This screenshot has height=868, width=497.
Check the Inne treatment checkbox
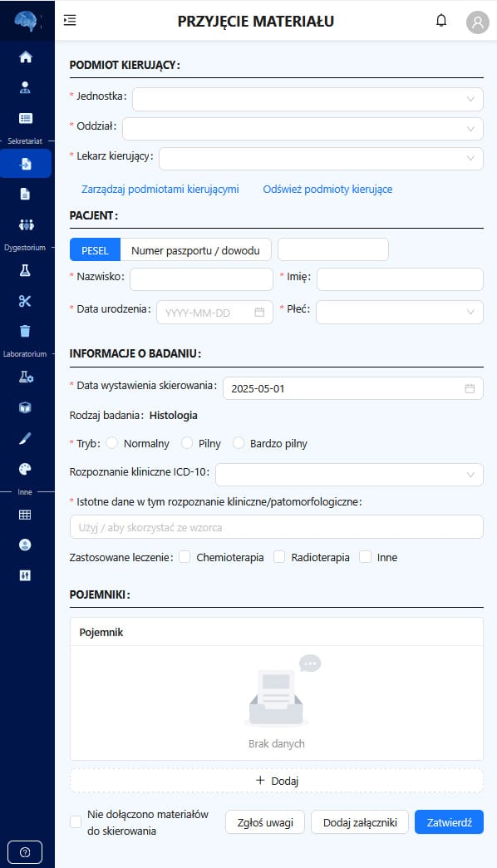[366, 557]
